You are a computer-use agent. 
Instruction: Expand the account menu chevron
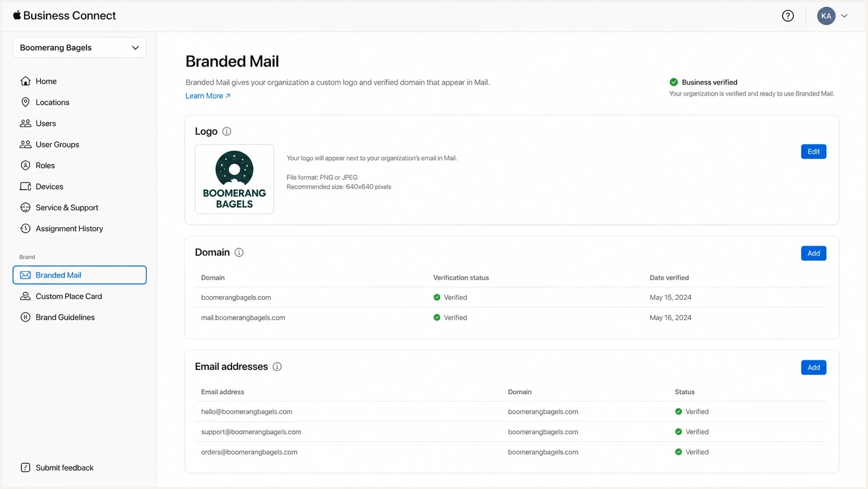pos(844,16)
